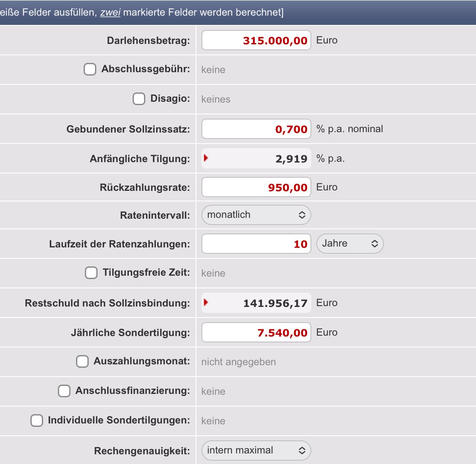The width and height of the screenshot is (476, 464).
Task: Focus the Gebundener Sollzinssatz field
Action: (x=256, y=129)
